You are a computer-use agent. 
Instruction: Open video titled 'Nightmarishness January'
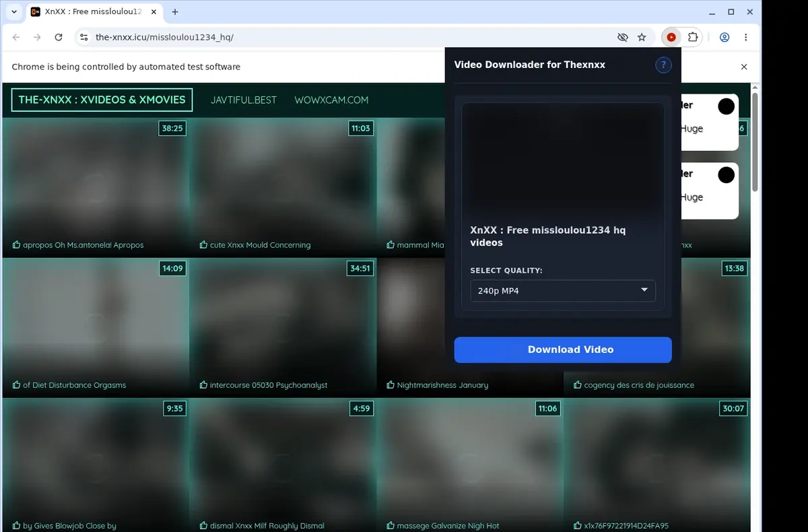point(442,385)
